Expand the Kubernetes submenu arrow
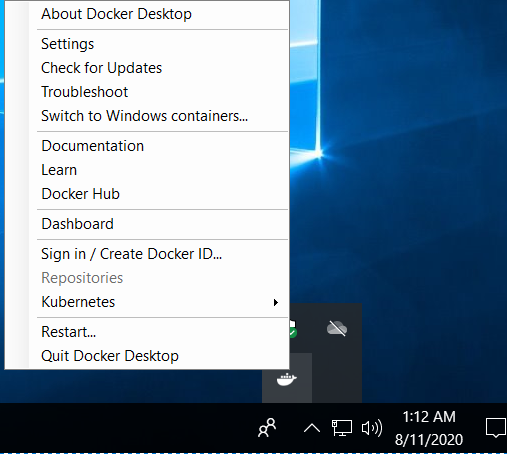 276,302
